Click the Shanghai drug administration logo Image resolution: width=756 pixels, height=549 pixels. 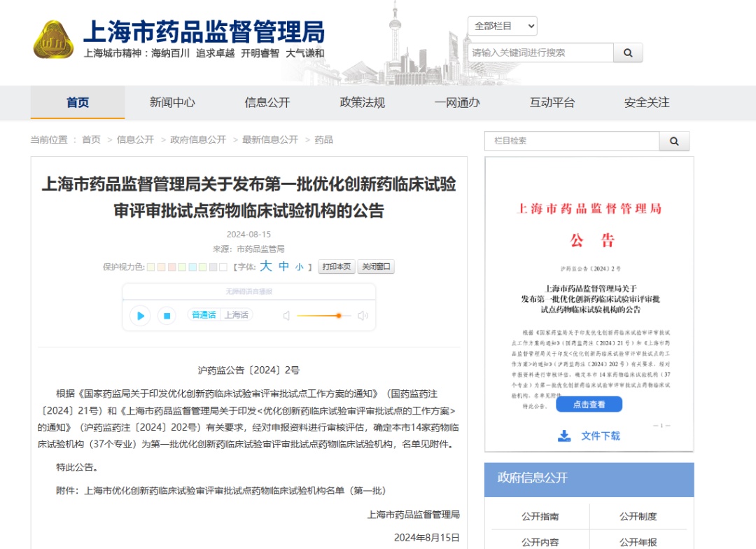click(54, 40)
